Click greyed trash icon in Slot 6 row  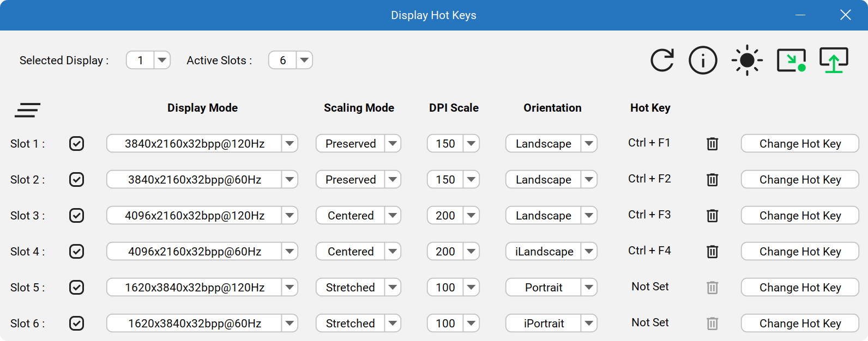point(712,324)
